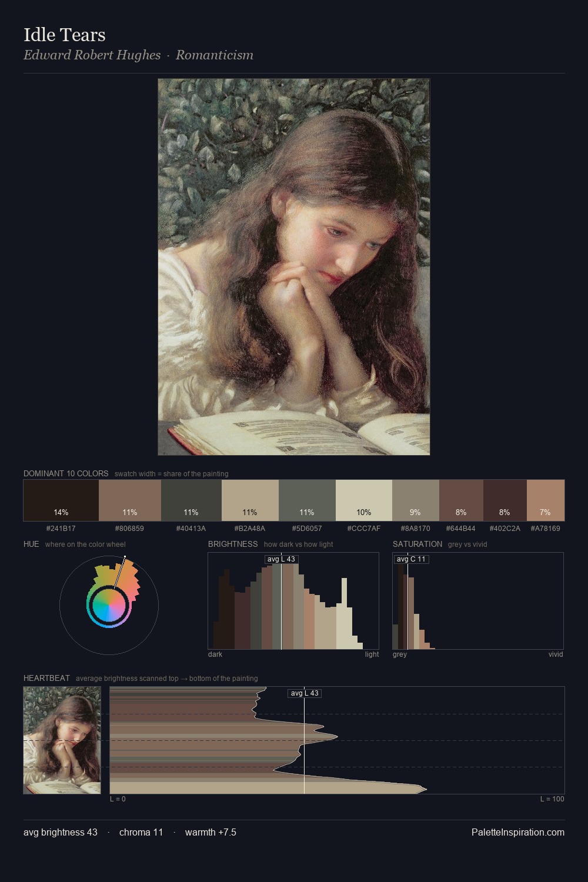
Task: Click the 'L = 0' axis label
Action: [x=118, y=799]
